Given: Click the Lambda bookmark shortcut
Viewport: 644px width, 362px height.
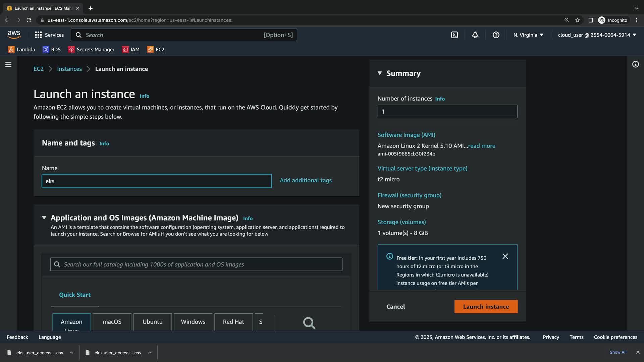Looking at the screenshot, I should coord(21,50).
